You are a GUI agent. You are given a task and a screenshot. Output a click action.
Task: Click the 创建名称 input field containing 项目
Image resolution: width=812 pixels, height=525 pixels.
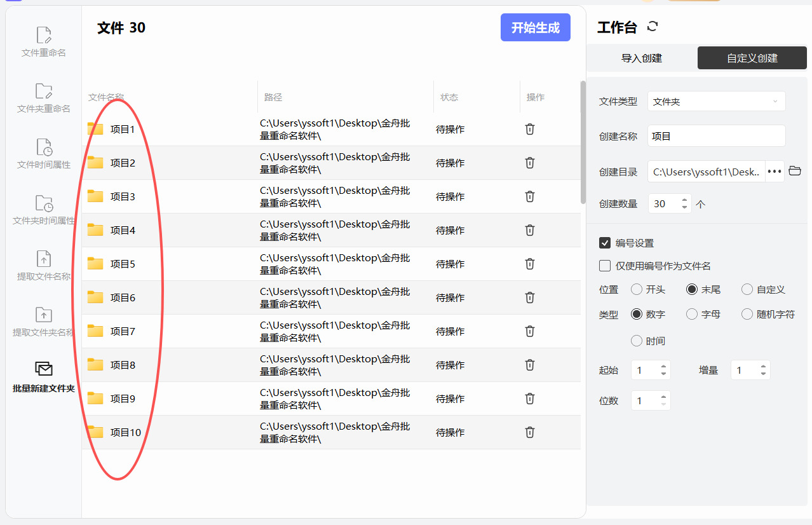pyautogui.click(x=717, y=136)
